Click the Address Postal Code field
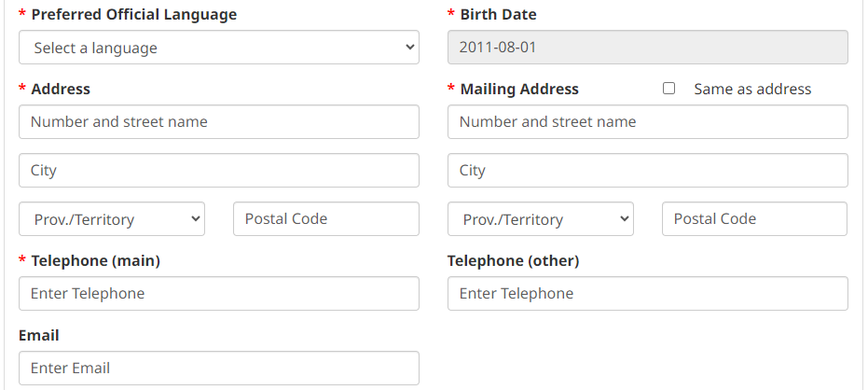Screen dimensions: 868x390 (x=325, y=219)
